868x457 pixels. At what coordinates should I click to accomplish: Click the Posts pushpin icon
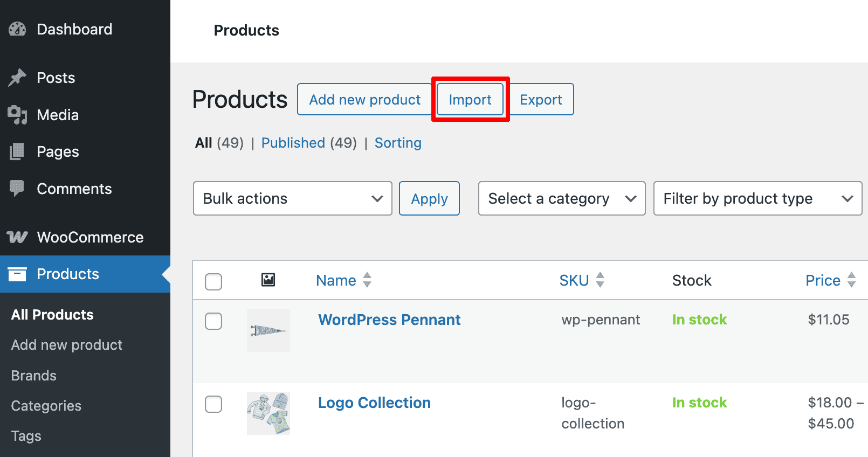click(x=17, y=78)
